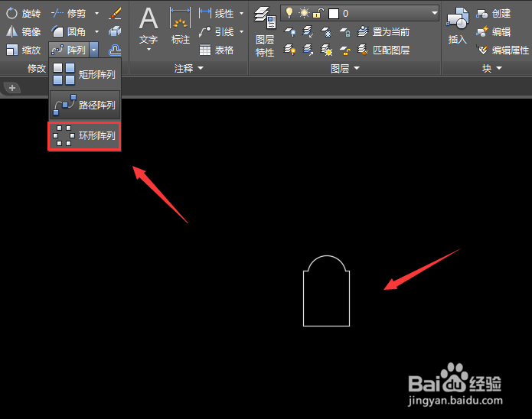Toggle layer 0 padlock lock state
This screenshot has height=419, width=532.
pos(318,13)
